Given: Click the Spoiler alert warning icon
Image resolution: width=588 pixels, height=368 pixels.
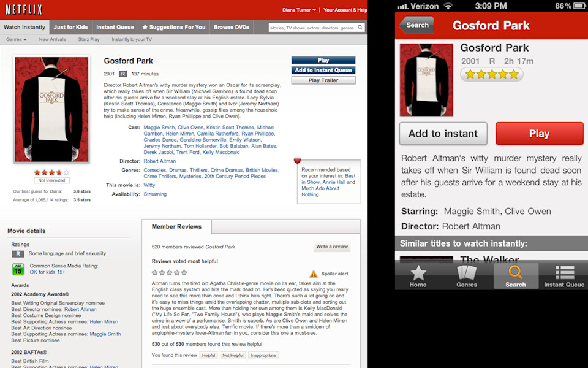Looking at the screenshot, I should 313,274.
